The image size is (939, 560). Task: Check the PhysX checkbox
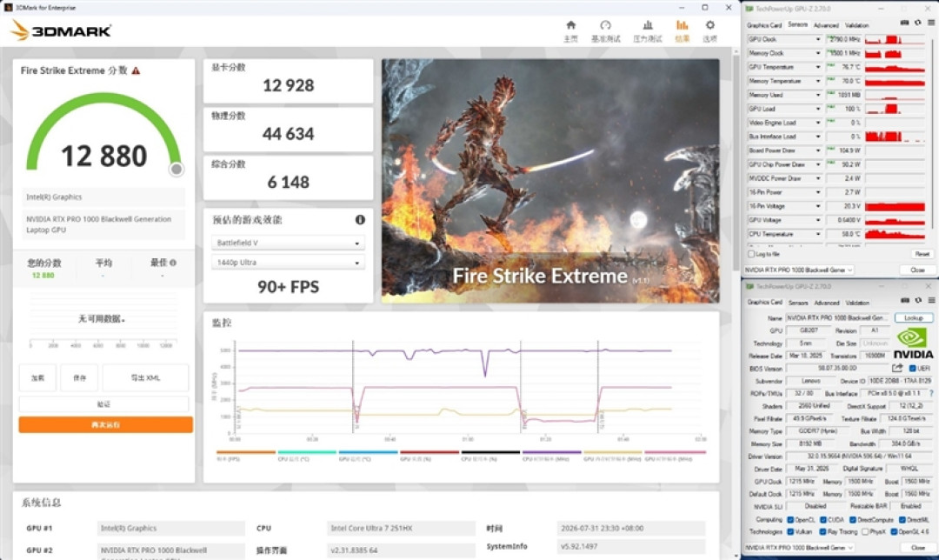click(865, 532)
